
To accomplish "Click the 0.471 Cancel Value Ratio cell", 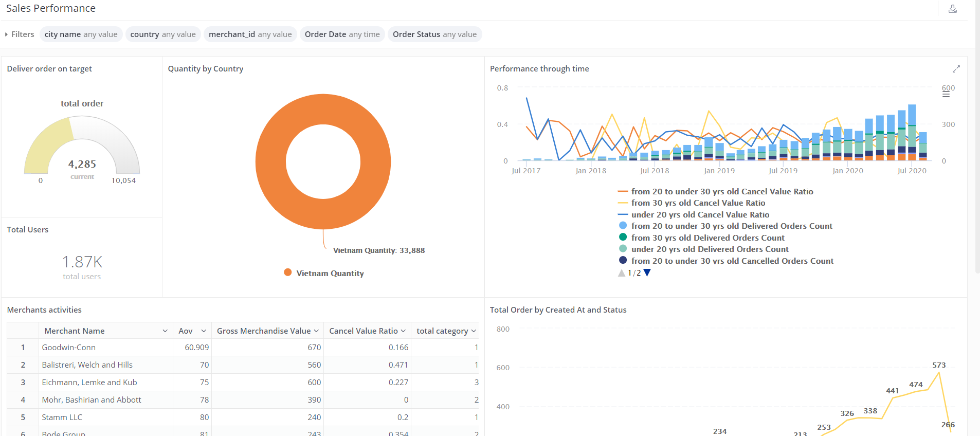I will tap(368, 365).
